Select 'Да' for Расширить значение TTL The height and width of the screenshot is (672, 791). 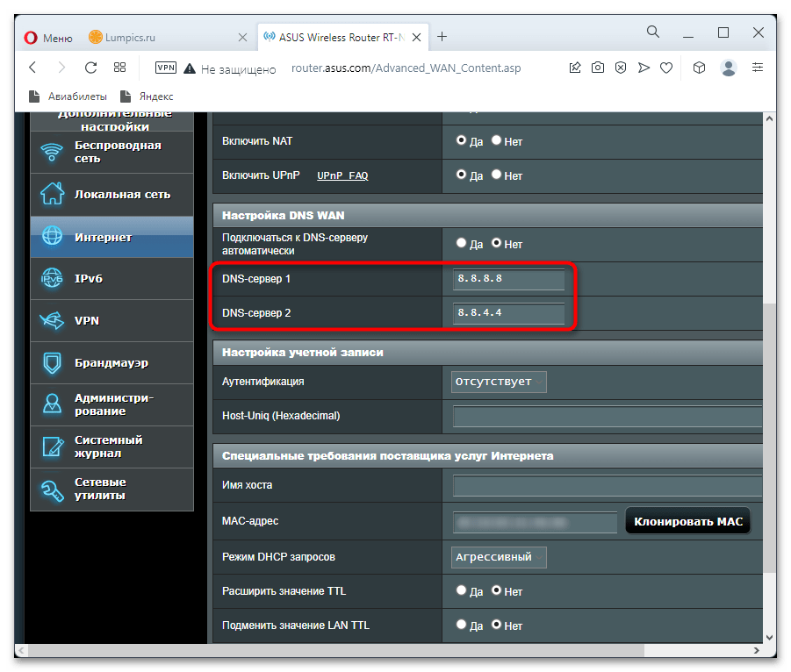pyautogui.click(x=462, y=590)
